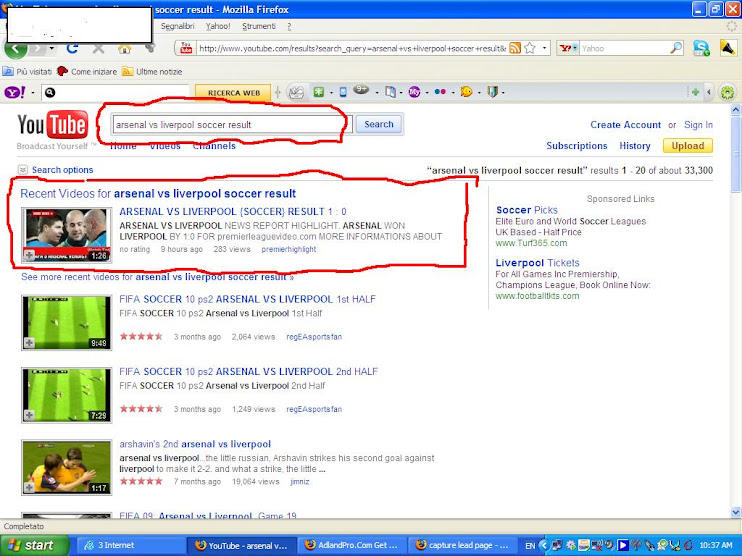Image resolution: width=742 pixels, height=556 pixels.
Task: Switch to AdlandPro.Com taskbar window
Action: click(351, 545)
